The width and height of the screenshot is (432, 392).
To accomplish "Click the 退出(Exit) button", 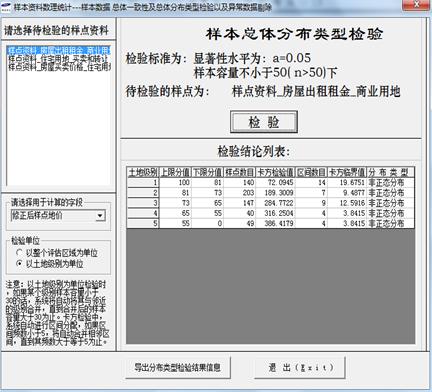I will coord(299,367).
